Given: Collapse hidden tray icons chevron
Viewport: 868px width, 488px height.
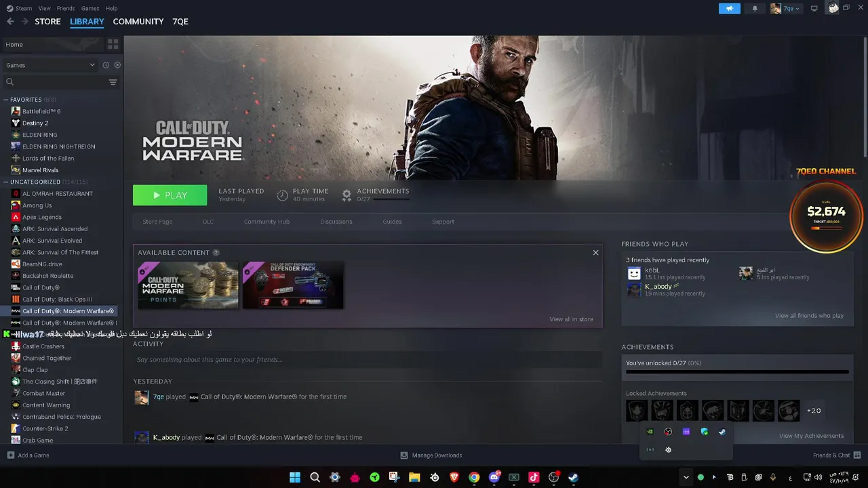Looking at the screenshot, I should [686, 477].
